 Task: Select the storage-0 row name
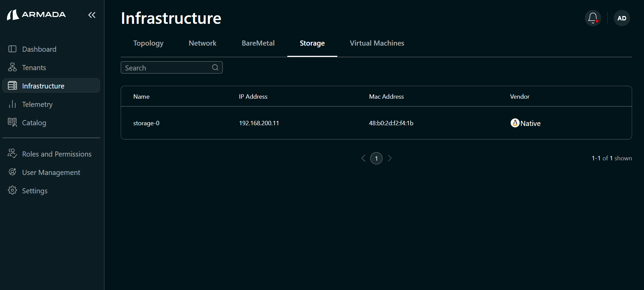point(146,123)
